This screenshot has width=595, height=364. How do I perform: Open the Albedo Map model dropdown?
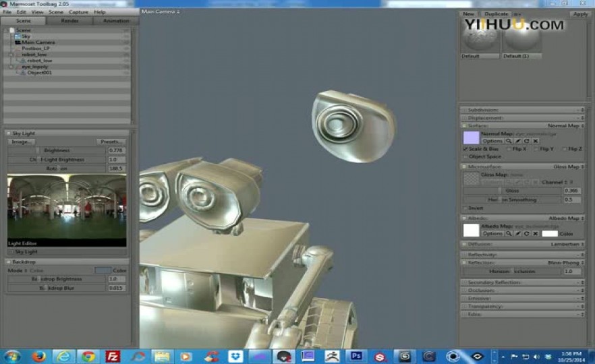pyautogui.click(x=566, y=218)
